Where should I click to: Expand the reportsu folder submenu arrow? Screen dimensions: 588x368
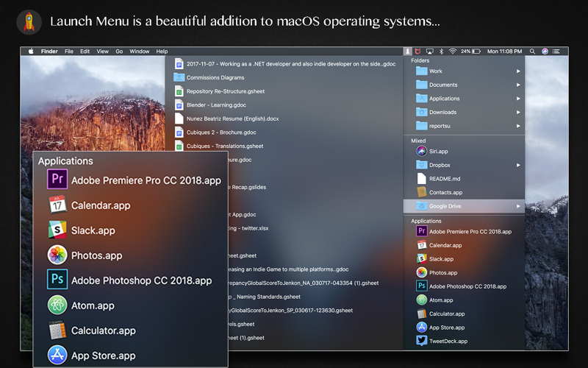(x=518, y=126)
